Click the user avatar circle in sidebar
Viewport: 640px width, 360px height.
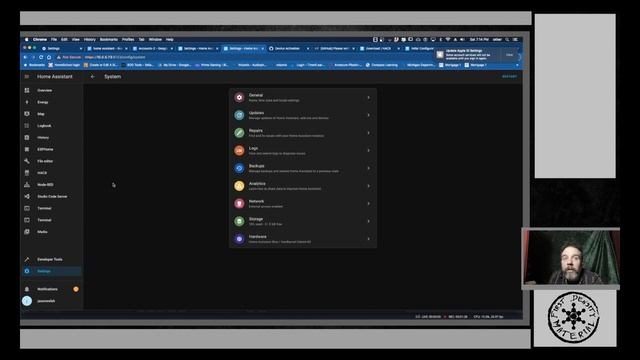tap(27, 301)
